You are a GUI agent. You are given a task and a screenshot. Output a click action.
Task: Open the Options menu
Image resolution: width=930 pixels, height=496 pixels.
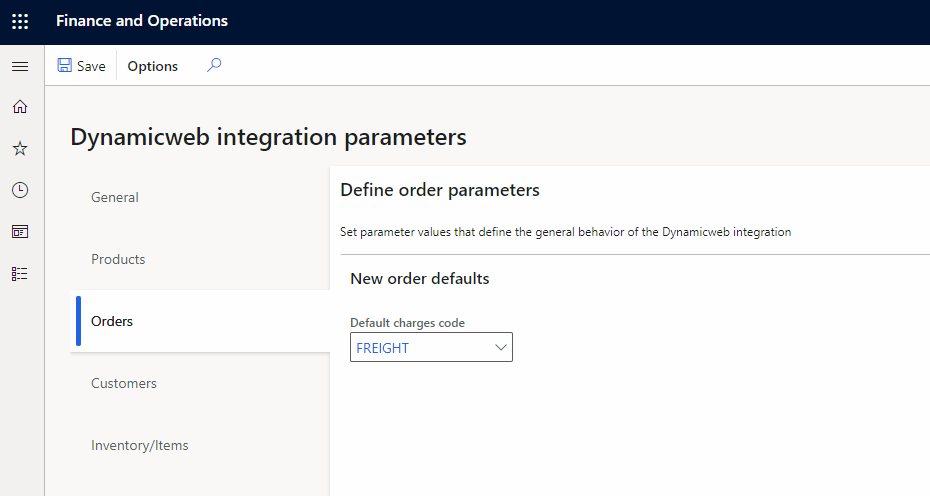(x=153, y=66)
